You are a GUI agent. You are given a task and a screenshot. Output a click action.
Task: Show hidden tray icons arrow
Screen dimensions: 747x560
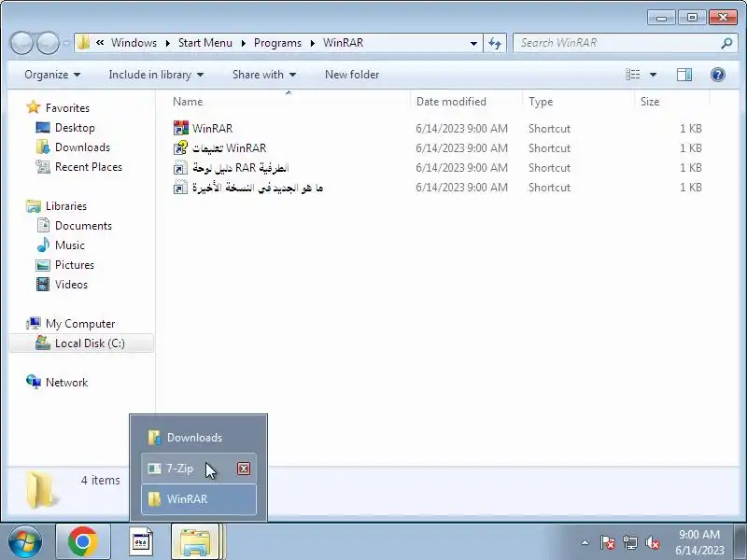585,542
